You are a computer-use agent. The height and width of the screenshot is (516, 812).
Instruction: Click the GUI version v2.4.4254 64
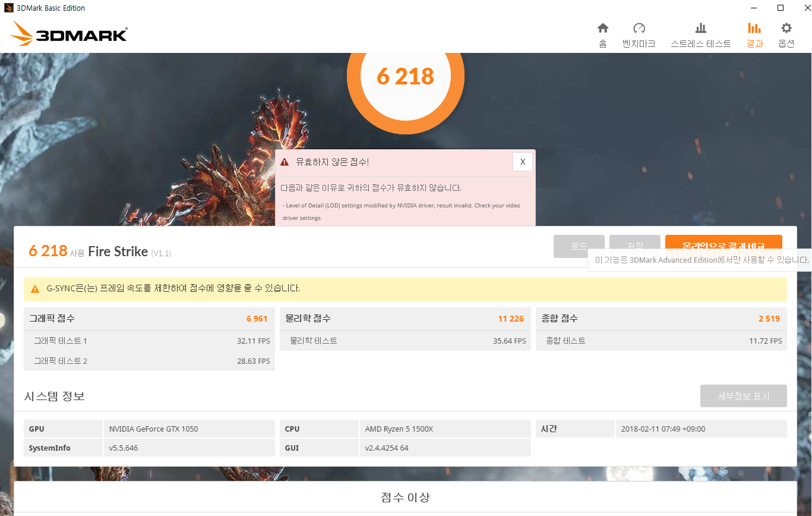pyautogui.click(x=387, y=448)
